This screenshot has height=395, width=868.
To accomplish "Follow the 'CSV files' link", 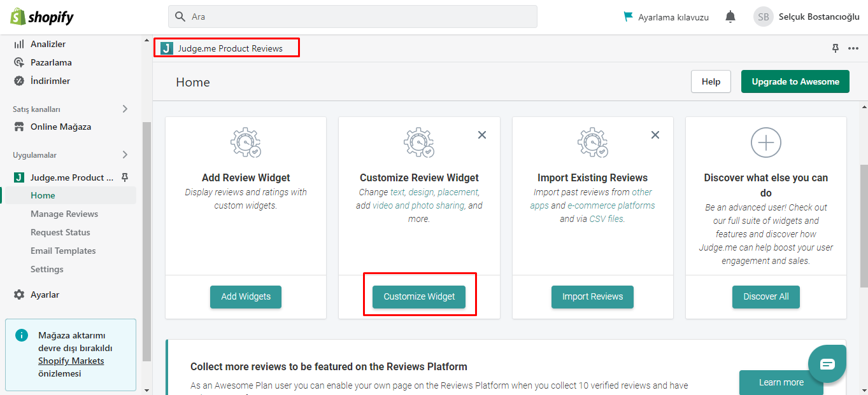I will pyautogui.click(x=606, y=219).
